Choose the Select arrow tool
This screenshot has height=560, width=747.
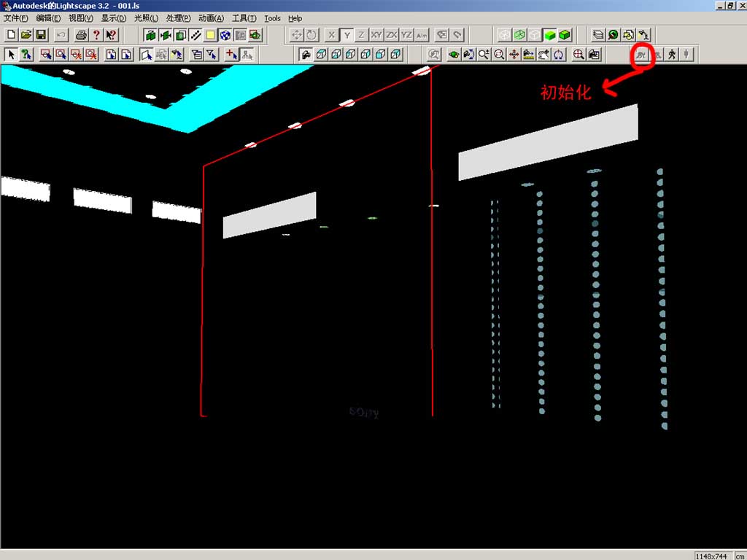[x=11, y=54]
